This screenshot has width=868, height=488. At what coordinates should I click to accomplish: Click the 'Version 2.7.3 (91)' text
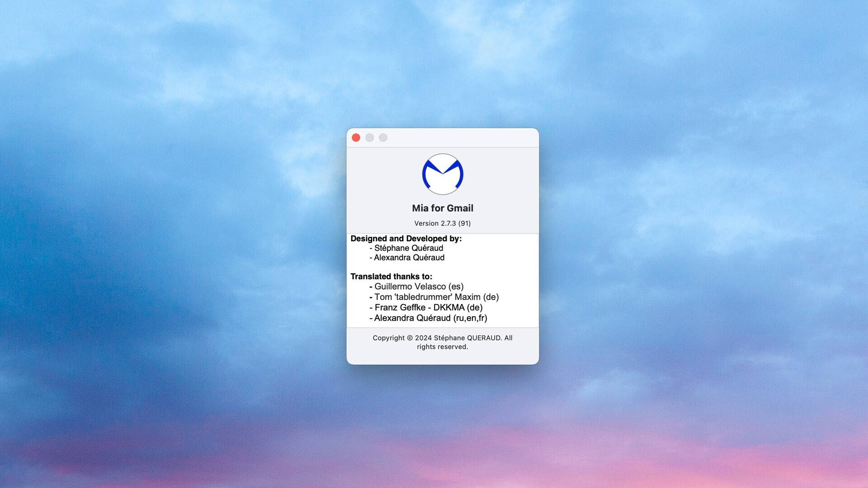(443, 223)
